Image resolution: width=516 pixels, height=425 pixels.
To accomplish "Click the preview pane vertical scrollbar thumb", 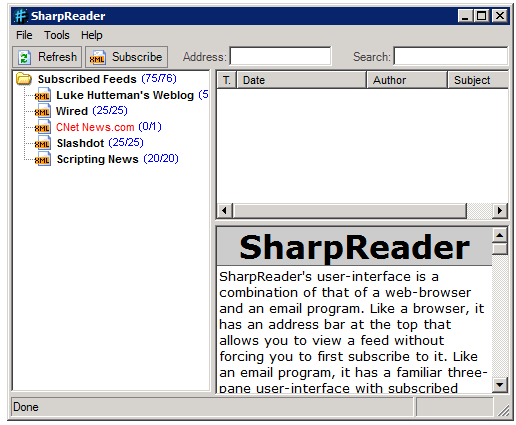I will pyautogui.click(x=499, y=249).
